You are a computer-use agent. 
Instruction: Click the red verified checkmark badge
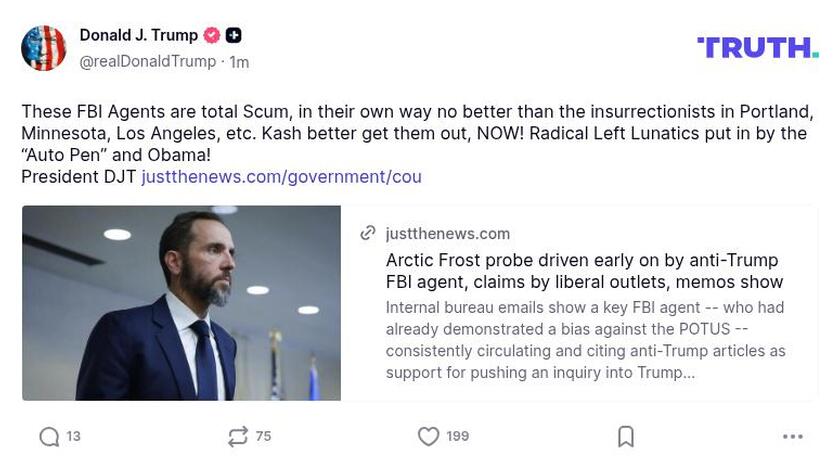[212, 35]
